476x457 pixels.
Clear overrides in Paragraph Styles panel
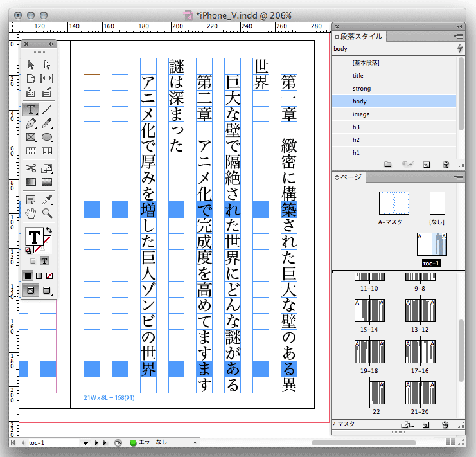[407, 165]
